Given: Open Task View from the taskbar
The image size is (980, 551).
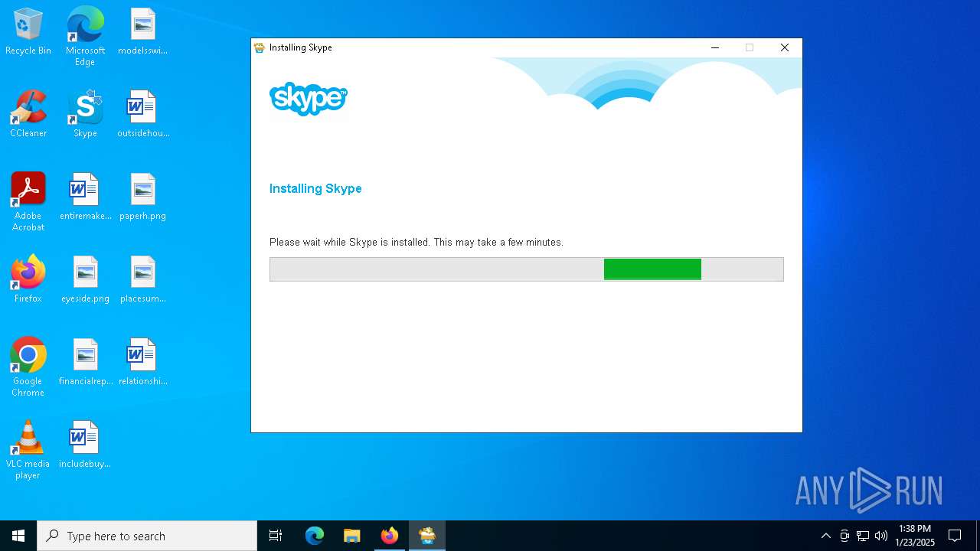Looking at the screenshot, I should coord(276,536).
